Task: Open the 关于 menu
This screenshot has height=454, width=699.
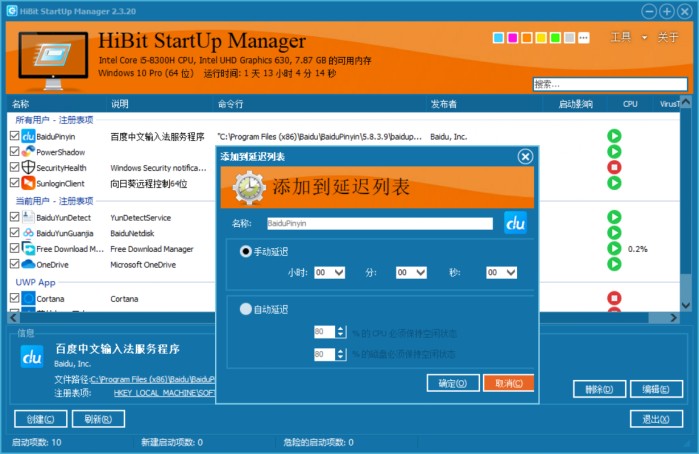Action: coord(668,37)
